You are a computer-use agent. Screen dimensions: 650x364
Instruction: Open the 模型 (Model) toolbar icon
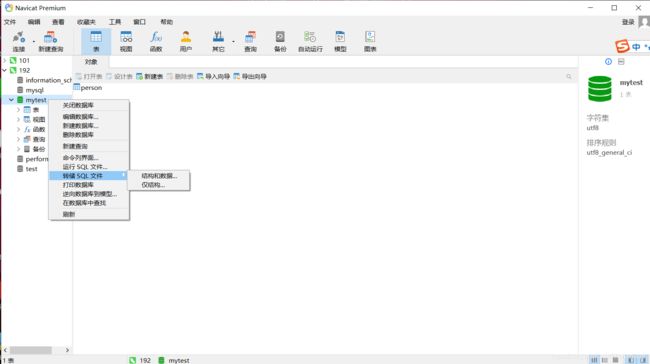pyautogui.click(x=340, y=41)
